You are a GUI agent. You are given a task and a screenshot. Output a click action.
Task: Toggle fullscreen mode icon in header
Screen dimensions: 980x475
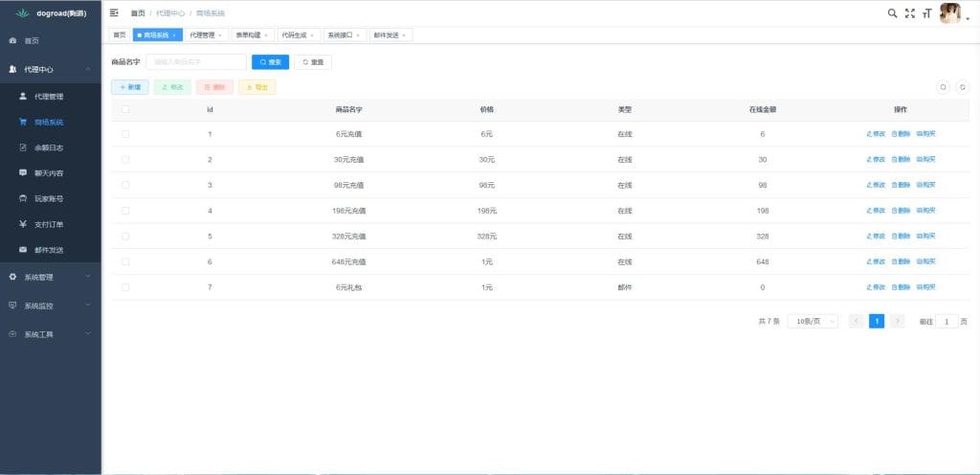[910, 13]
